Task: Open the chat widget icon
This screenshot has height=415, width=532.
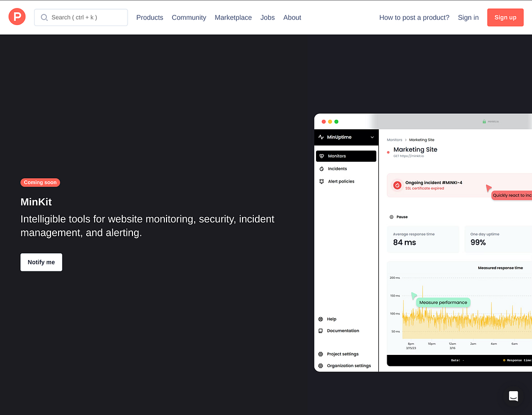Action: (x=513, y=396)
